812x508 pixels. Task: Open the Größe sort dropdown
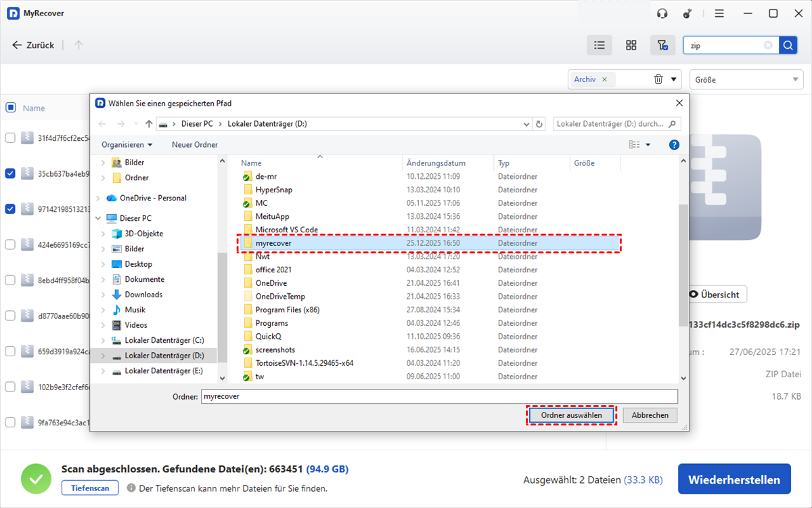[746, 79]
